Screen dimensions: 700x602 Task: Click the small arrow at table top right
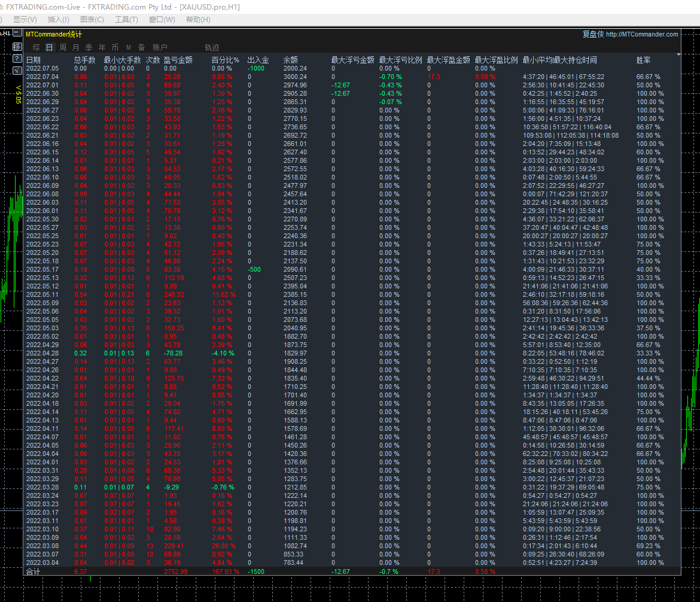[x=678, y=54]
